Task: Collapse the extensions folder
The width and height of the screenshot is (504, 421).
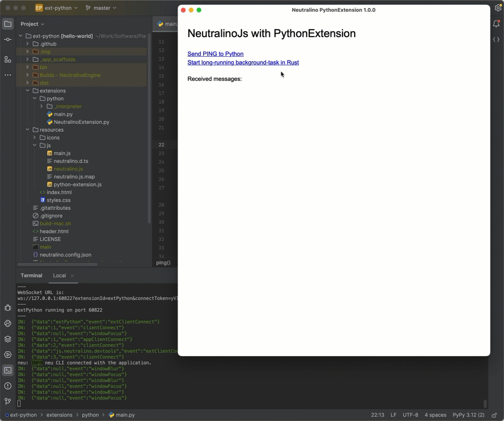Action: pos(28,91)
